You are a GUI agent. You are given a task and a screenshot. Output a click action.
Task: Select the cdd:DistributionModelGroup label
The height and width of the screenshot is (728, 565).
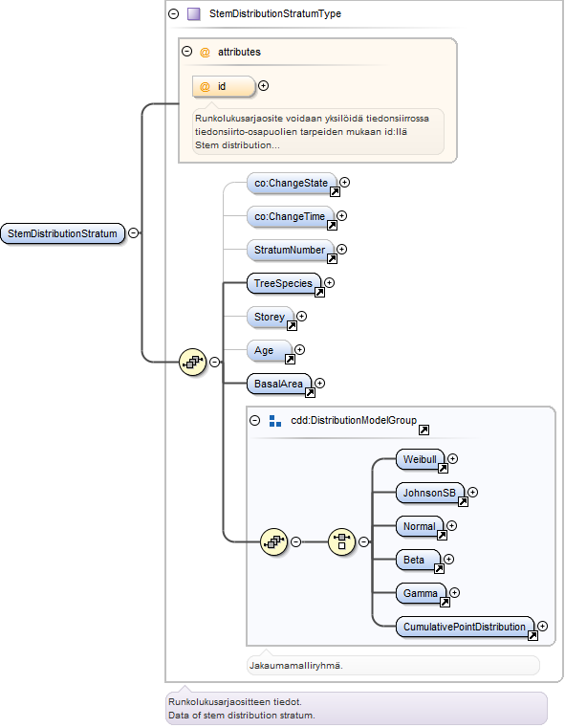[x=354, y=421]
